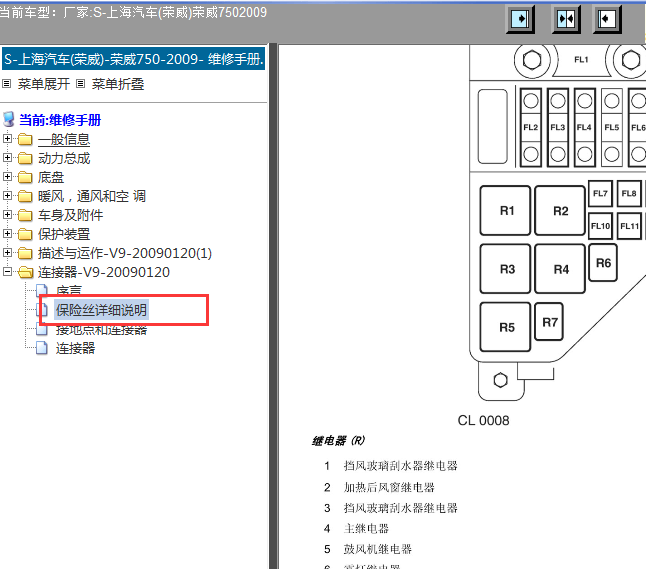
Task: Select the 车身及附件 tree item
Action: (x=70, y=215)
